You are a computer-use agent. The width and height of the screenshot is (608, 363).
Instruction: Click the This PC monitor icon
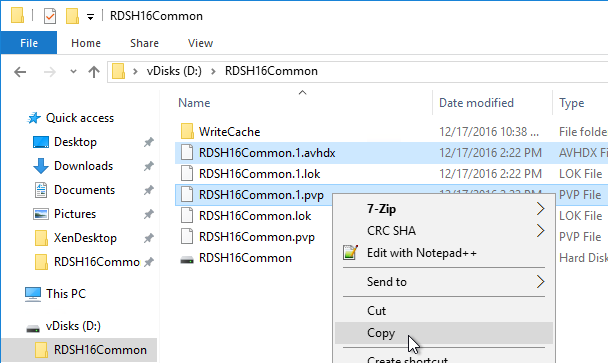[x=33, y=294]
